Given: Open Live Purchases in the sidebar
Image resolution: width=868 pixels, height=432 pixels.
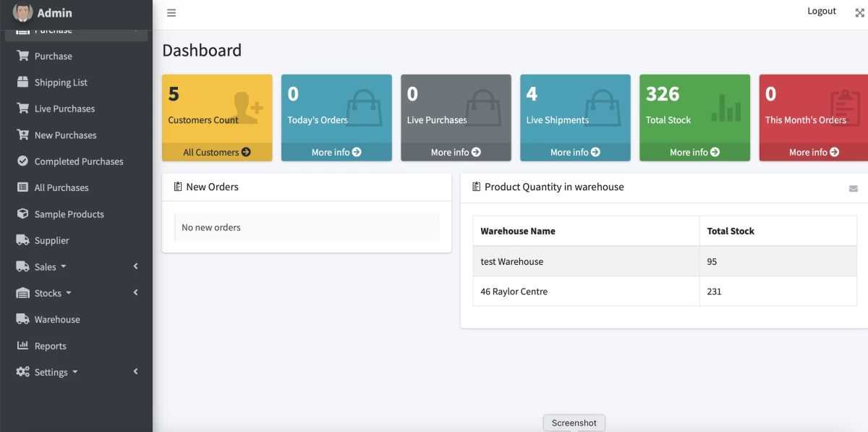Looking at the screenshot, I should point(64,109).
